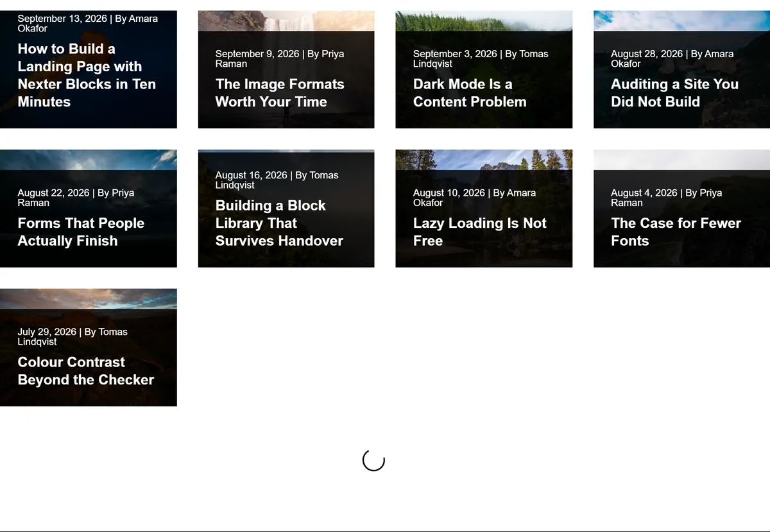Click the August 16, 2026 Tomas Lindqvist byline
The width and height of the screenshot is (770, 532).
(x=277, y=180)
